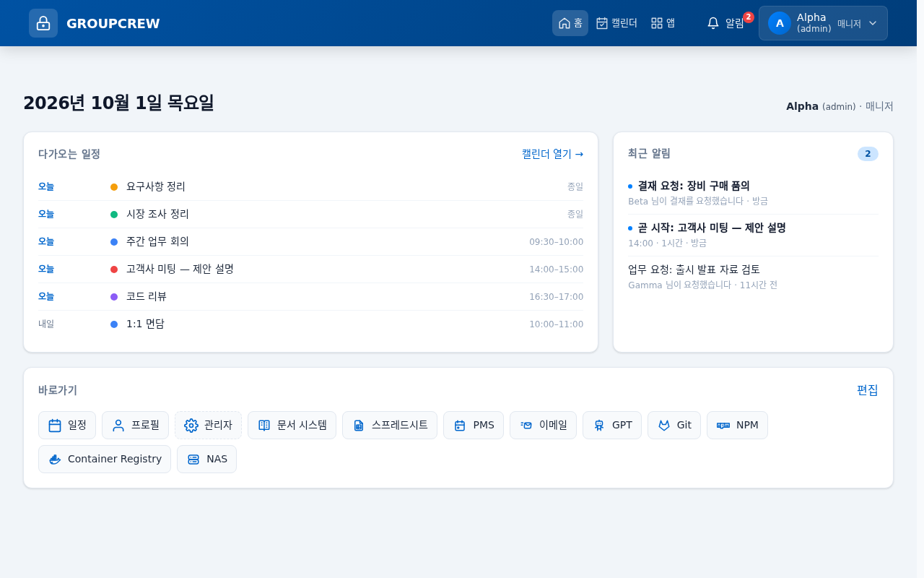This screenshot has width=924, height=578.
Task: Open 업무 요청: 출시 발표 자료 검토
Action: click(x=753, y=277)
